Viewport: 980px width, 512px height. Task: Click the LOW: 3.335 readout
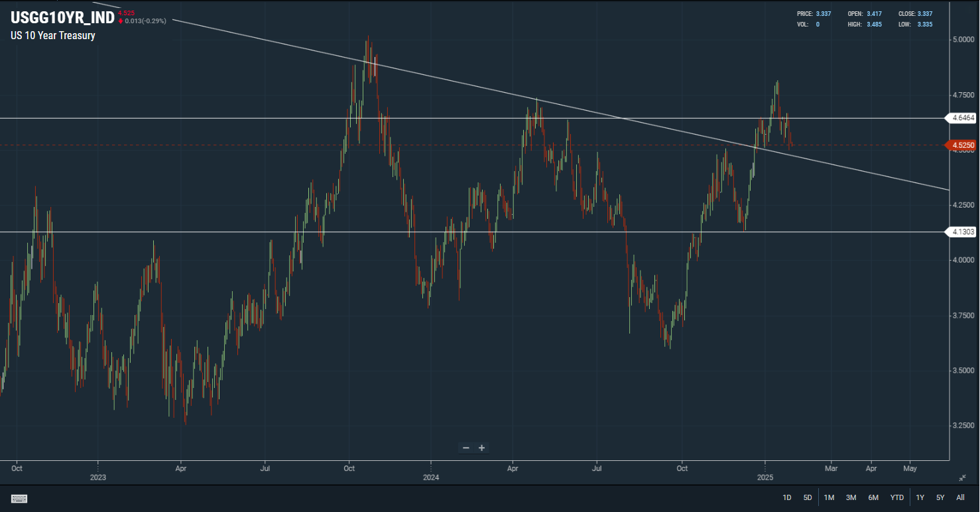(x=915, y=25)
